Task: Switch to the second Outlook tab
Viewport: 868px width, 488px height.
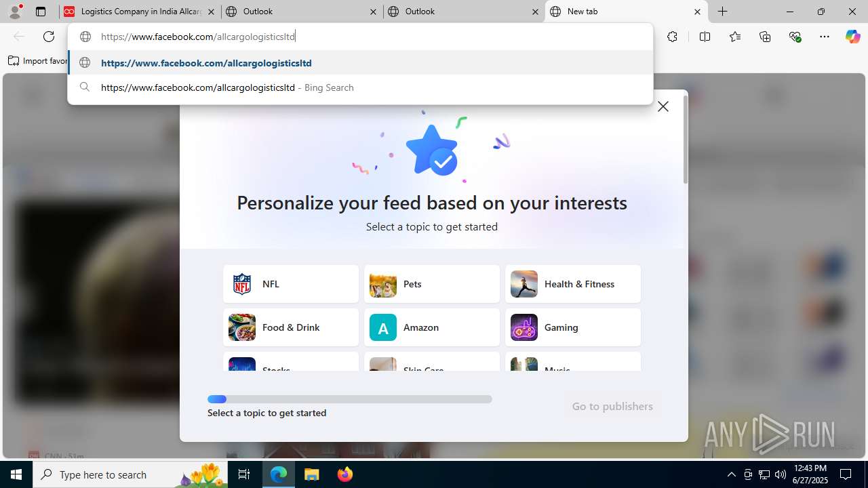Action: (x=465, y=12)
